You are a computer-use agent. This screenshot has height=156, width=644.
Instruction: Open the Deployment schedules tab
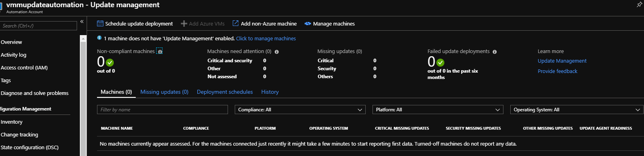[x=225, y=92]
